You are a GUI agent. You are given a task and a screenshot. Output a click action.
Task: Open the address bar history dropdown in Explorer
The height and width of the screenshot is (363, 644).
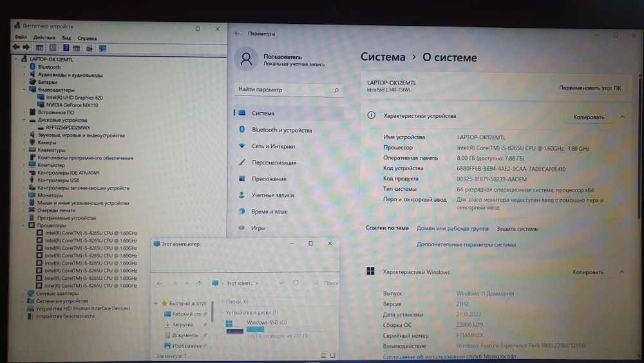click(281, 283)
